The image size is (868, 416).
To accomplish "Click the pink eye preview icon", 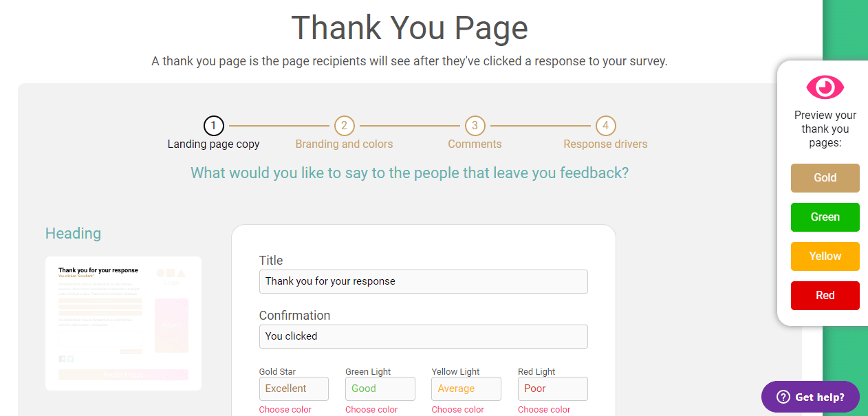I will pos(825,87).
